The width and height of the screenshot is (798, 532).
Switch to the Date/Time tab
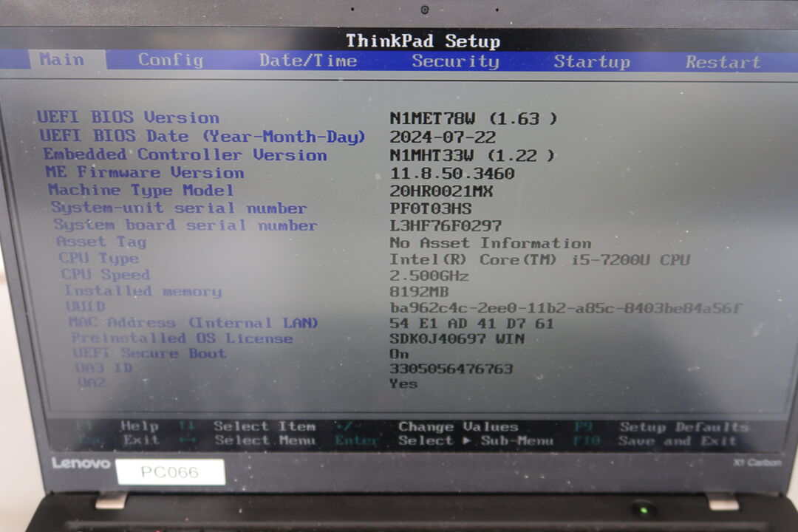307,61
